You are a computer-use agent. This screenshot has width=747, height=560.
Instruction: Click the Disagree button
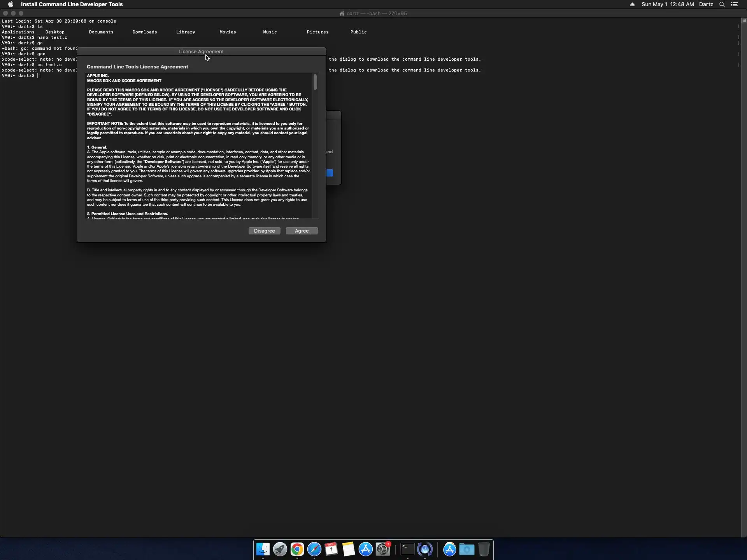click(x=264, y=231)
